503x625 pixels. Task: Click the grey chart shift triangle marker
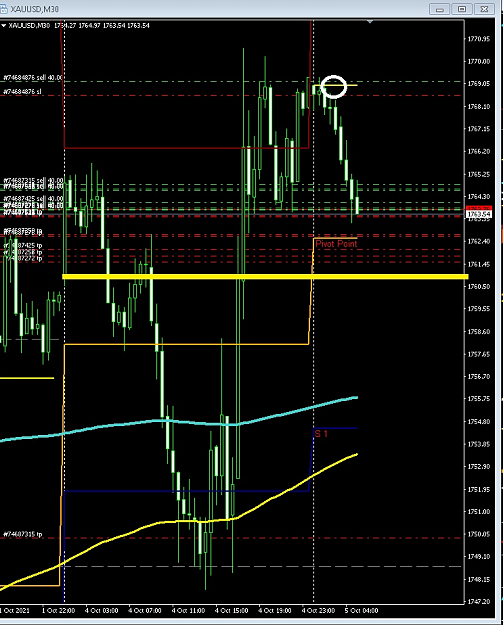[x=370, y=22]
